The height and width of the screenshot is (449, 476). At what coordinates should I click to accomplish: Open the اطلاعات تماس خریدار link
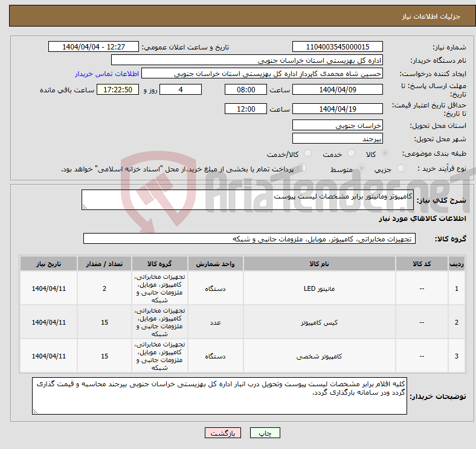tap(107, 74)
